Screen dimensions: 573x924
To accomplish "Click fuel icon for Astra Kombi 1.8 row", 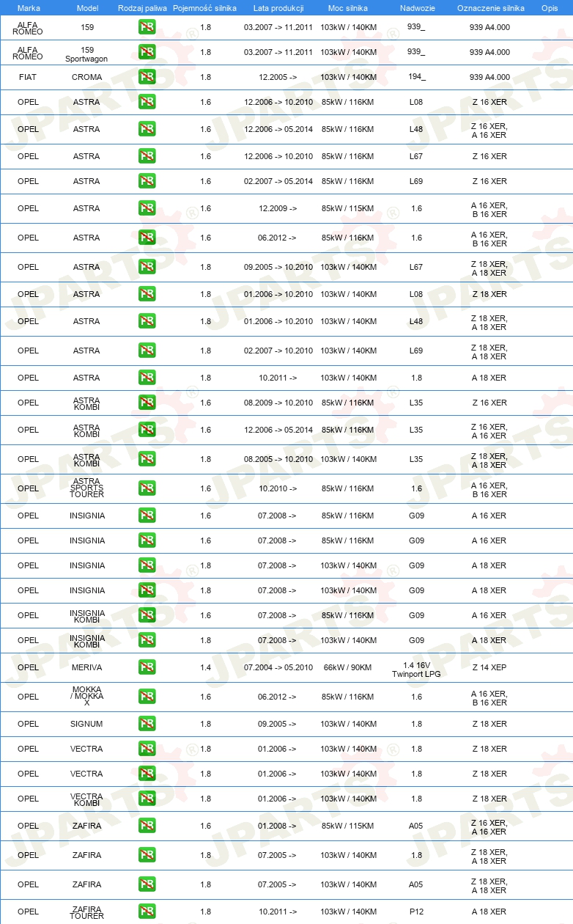I will pos(147,459).
